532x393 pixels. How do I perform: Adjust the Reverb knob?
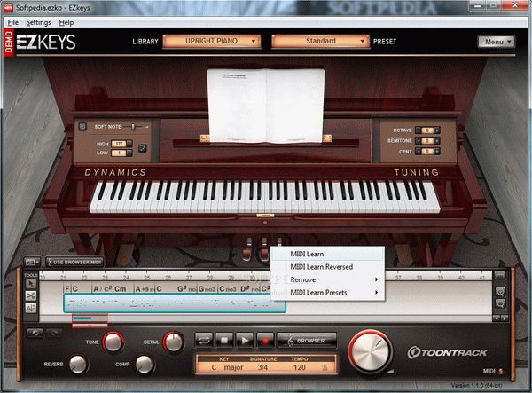78,364
